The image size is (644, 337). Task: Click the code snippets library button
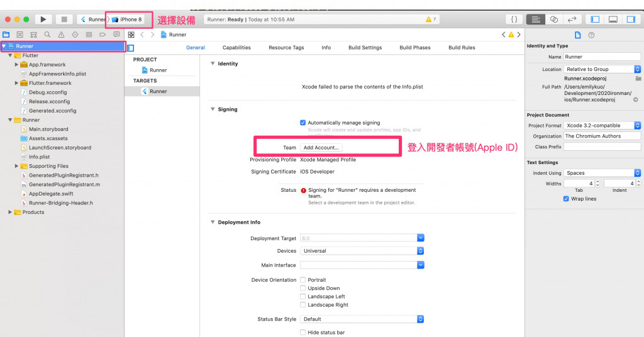click(x=514, y=19)
